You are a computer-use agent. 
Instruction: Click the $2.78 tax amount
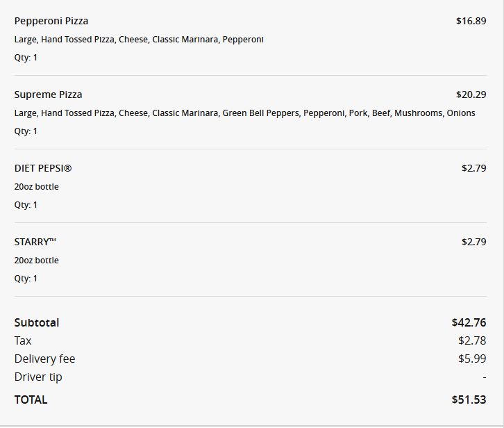[472, 340]
